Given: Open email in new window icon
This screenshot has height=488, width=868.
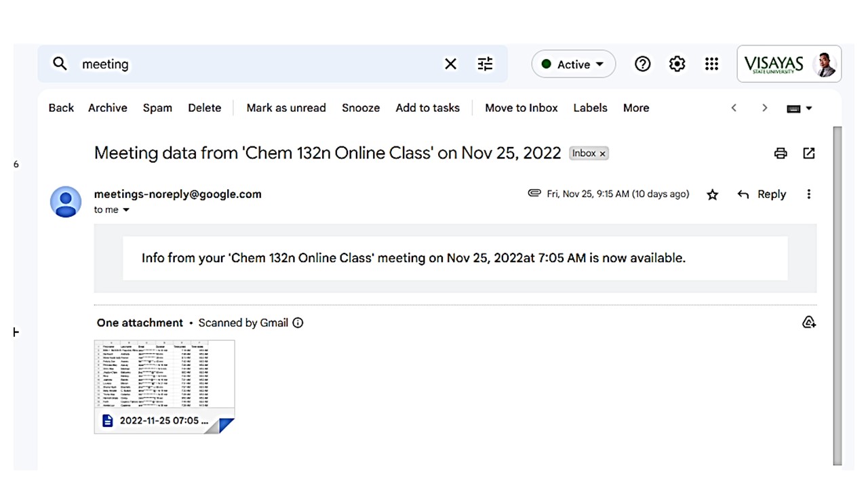Looking at the screenshot, I should click(x=809, y=153).
